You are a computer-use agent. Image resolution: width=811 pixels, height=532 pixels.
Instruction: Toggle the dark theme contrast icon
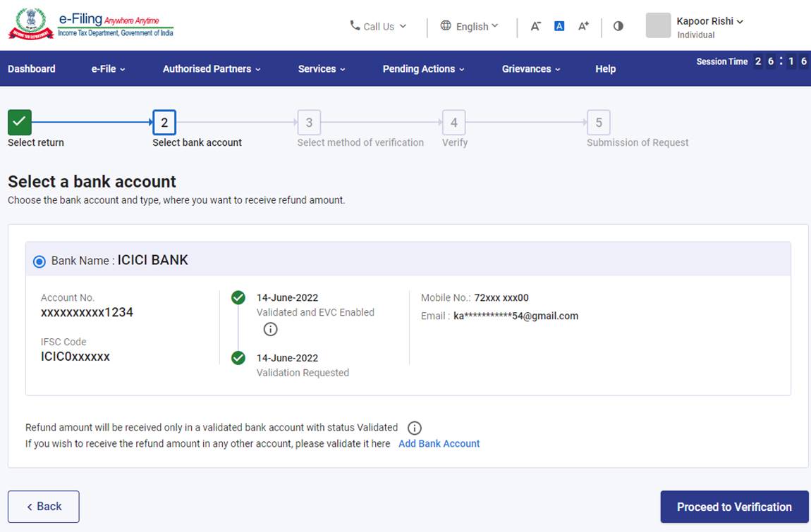click(618, 26)
